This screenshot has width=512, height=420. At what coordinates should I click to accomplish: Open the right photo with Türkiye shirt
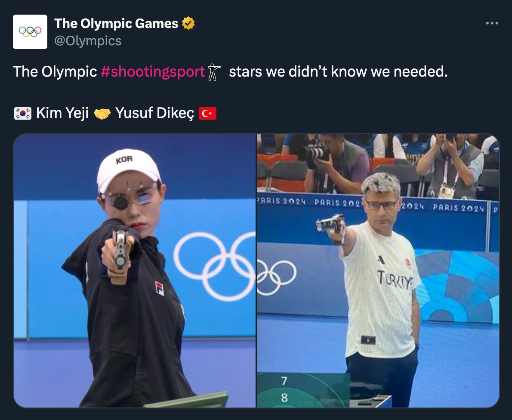pos(378,271)
